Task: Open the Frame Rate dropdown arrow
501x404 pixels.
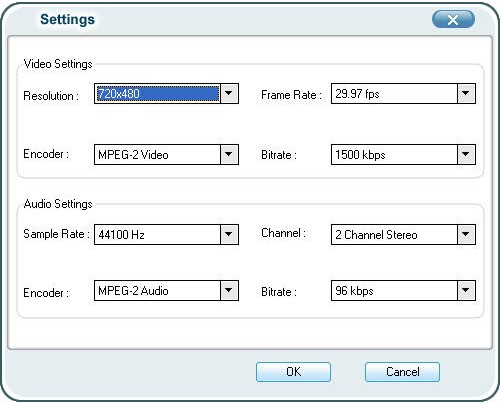Action: click(466, 93)
